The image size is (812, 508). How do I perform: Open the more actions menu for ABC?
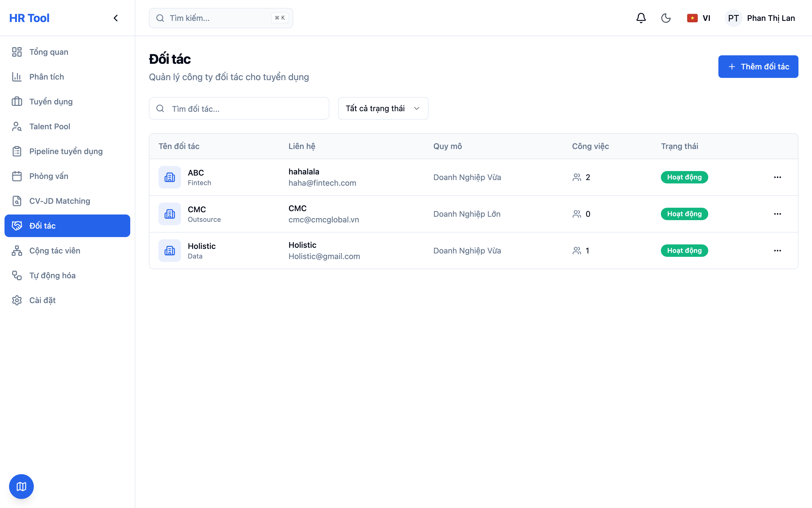click(x=777, y=177)
